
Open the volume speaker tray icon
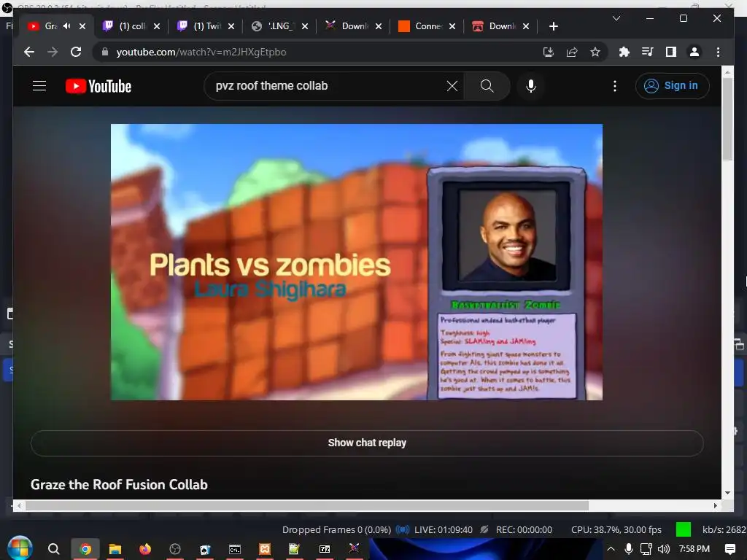click(663, 549)
